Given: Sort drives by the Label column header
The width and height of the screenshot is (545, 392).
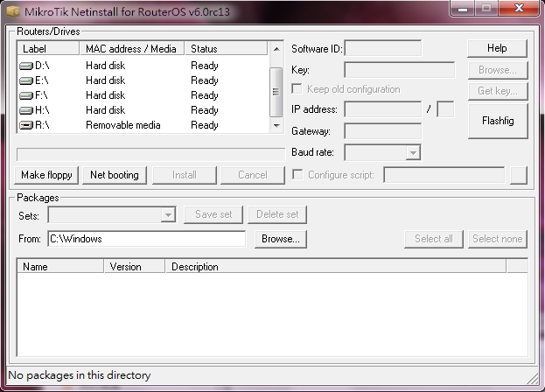Looking at the screenshot, I should click(x=48, y=49).
